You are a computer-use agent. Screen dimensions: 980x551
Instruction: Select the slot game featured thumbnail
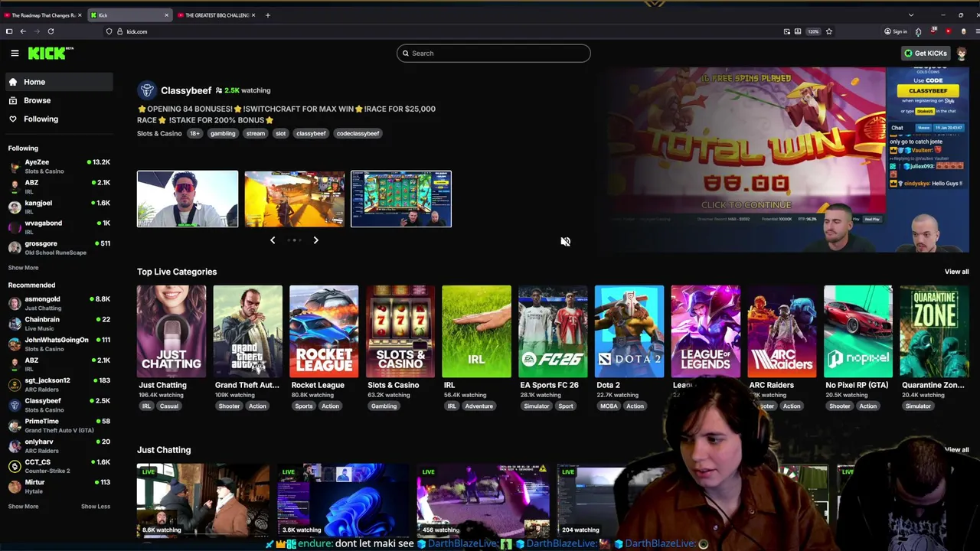tap(401, 199)
